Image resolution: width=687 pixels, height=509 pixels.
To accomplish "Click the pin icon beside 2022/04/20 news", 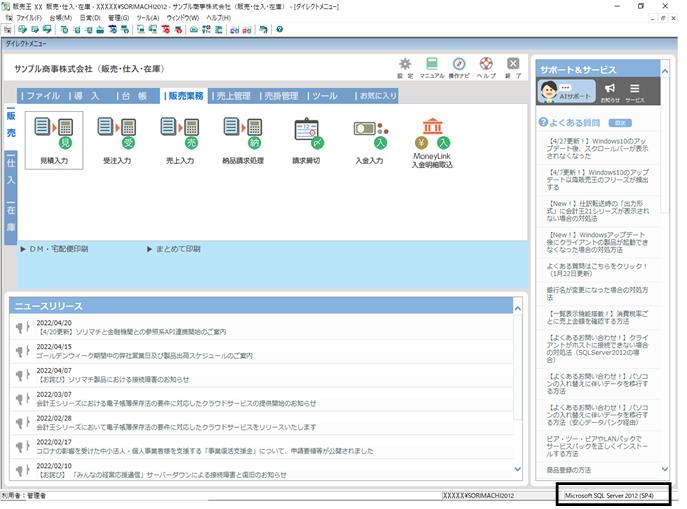I will tap(21, 327).
